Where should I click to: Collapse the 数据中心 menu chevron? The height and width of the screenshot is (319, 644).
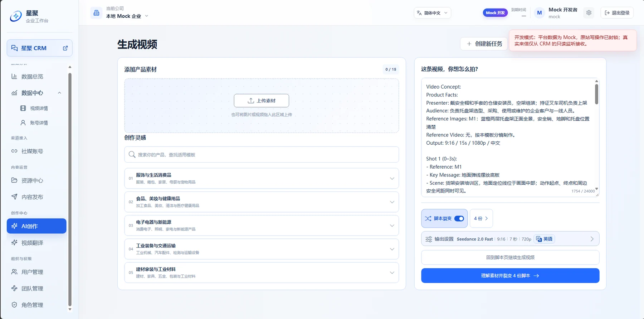tap(59, 93)
